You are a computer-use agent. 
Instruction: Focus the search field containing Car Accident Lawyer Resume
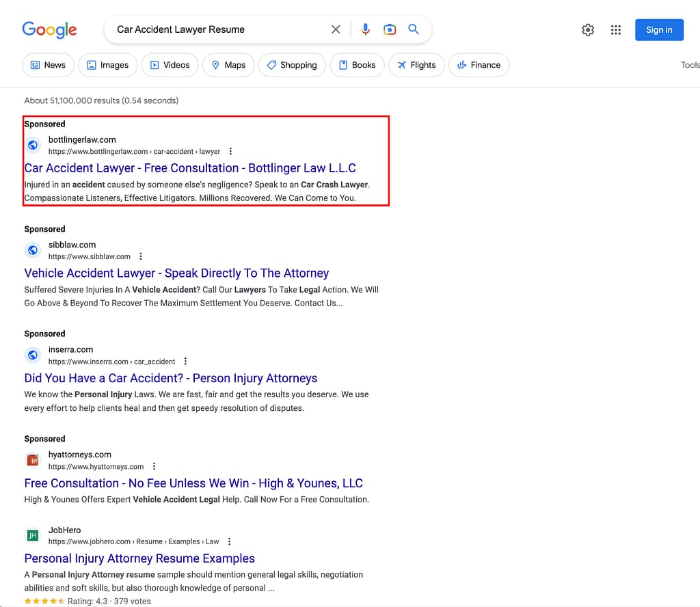tap(219, 29)
